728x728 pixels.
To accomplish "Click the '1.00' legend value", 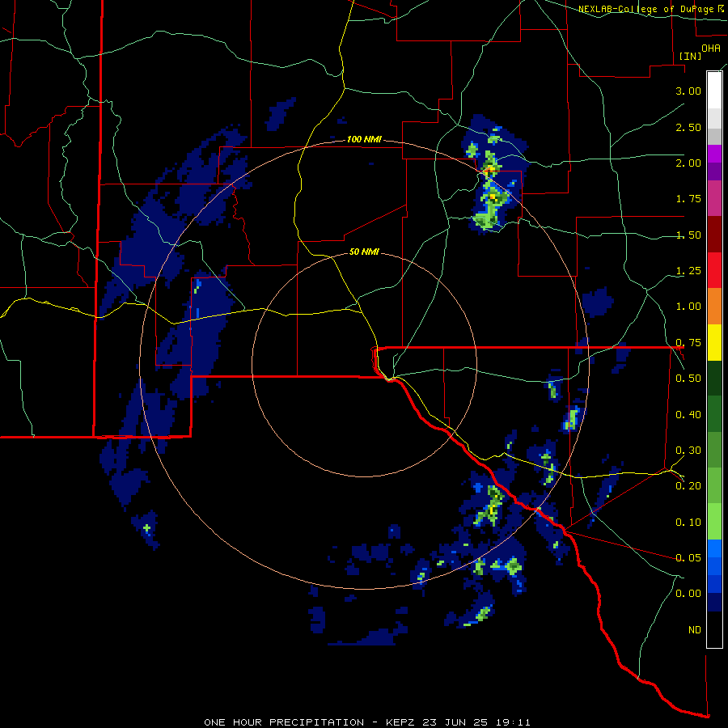I will click(x=688, y=307).
